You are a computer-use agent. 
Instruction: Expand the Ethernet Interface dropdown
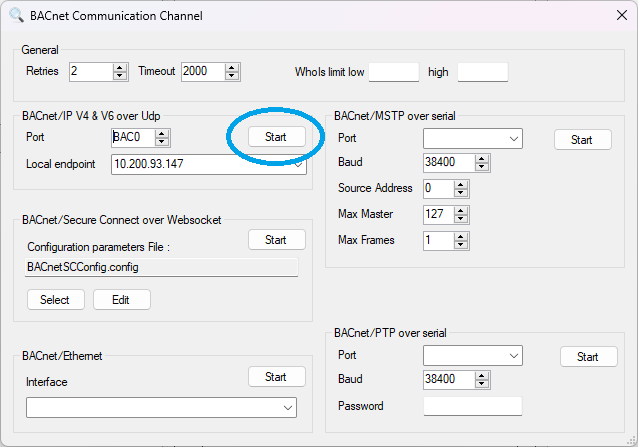pos(288,407)
